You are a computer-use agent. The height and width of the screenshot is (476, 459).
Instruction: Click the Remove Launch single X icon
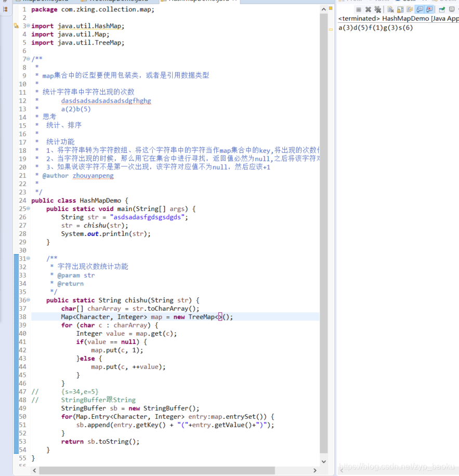click(x=368, y=9)
